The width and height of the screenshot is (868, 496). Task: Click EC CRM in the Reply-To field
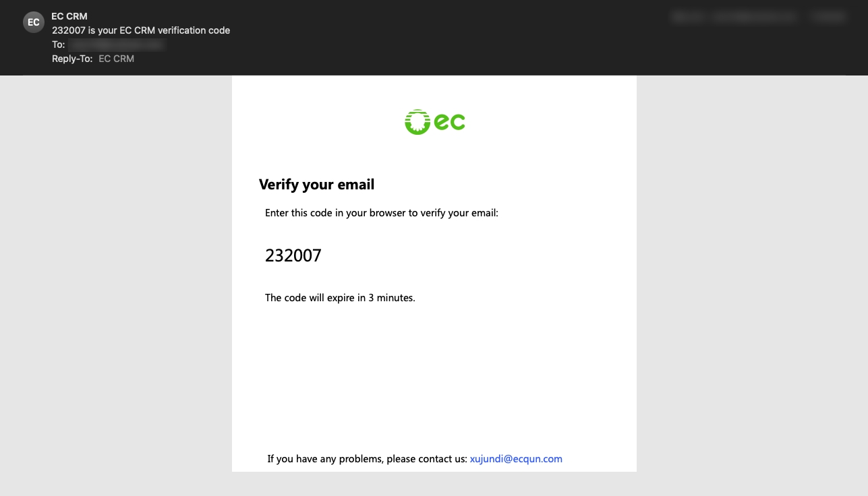coord(116,59)
